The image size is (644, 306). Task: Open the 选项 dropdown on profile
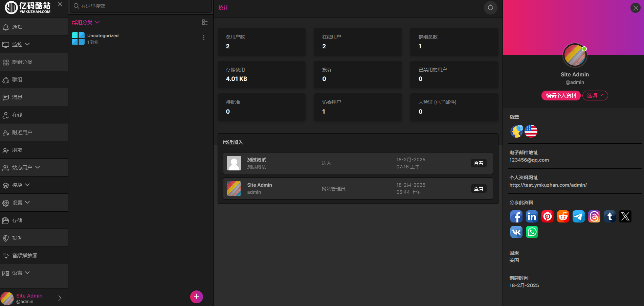595,96
